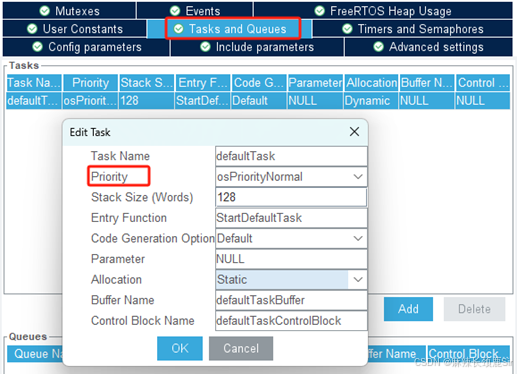
Task: Open Code Generation Option Default combo box
Action: point(291,238)
